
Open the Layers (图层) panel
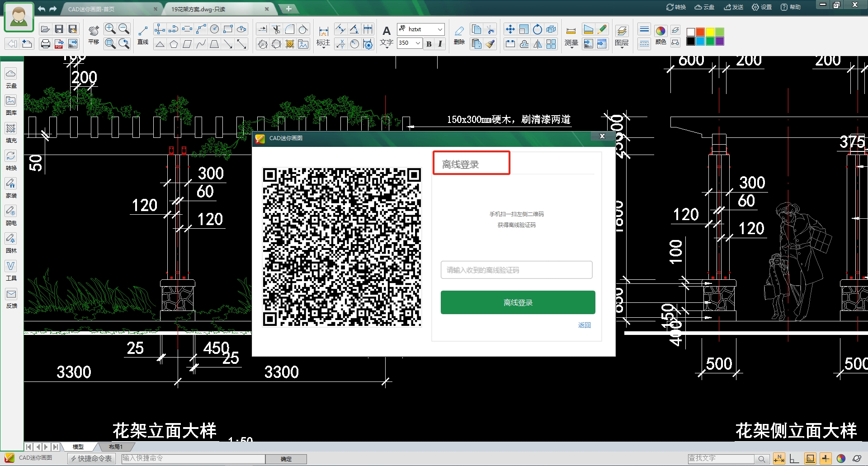tap(622, 34)
